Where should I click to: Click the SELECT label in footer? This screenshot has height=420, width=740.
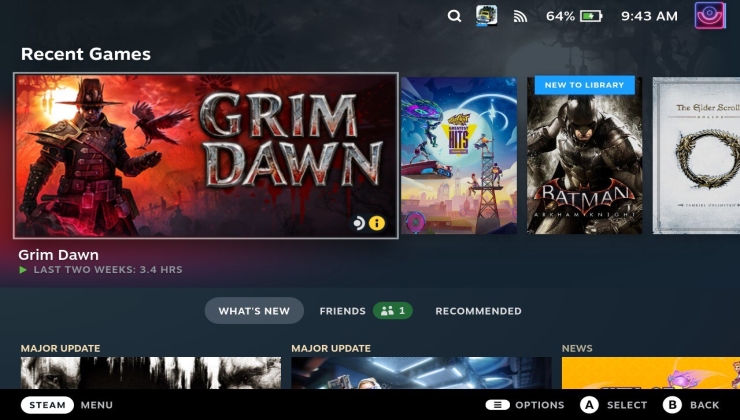pyautogui.click(x=627, y=405)
